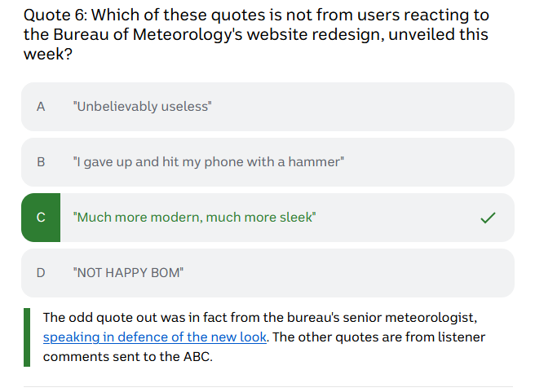Click the green checkmark icon on option C

coord(488,218)
